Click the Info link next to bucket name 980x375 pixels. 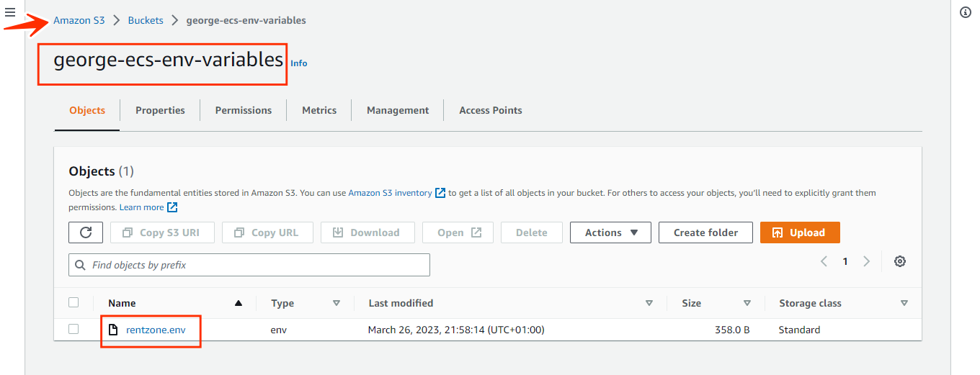point(299,63)
